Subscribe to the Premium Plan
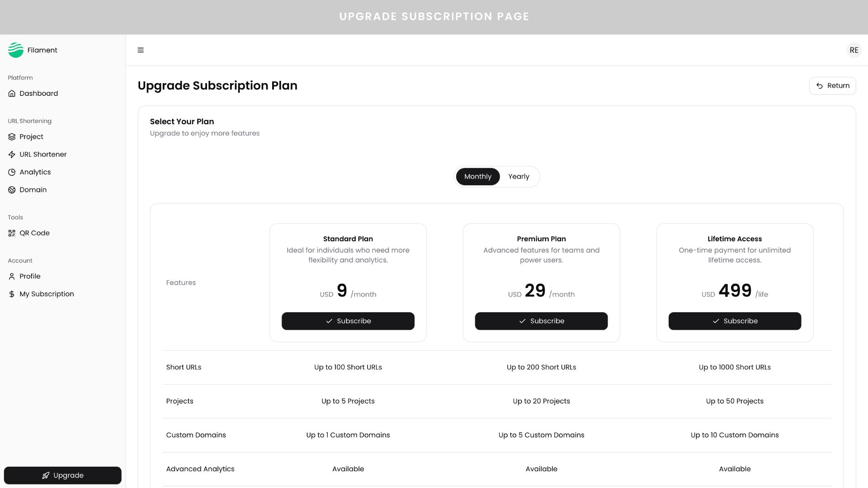Viewport: 868px width, 488px height. (541, 321)
